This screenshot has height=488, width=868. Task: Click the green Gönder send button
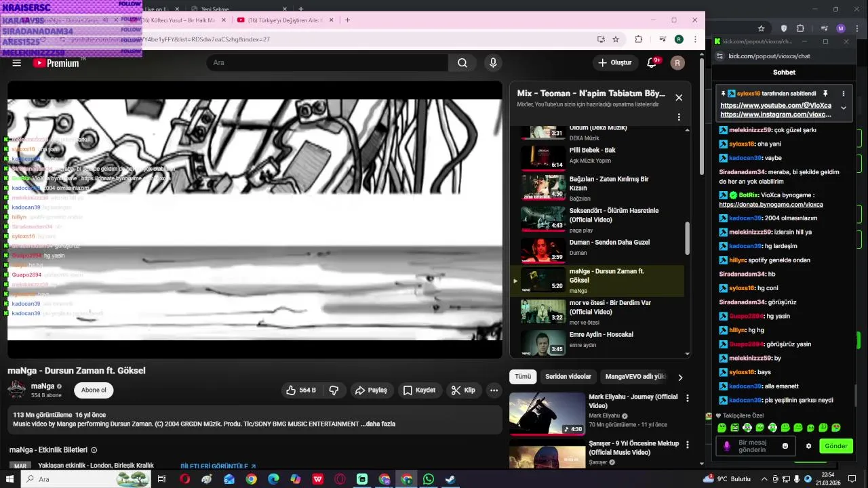tap(836, 446)
